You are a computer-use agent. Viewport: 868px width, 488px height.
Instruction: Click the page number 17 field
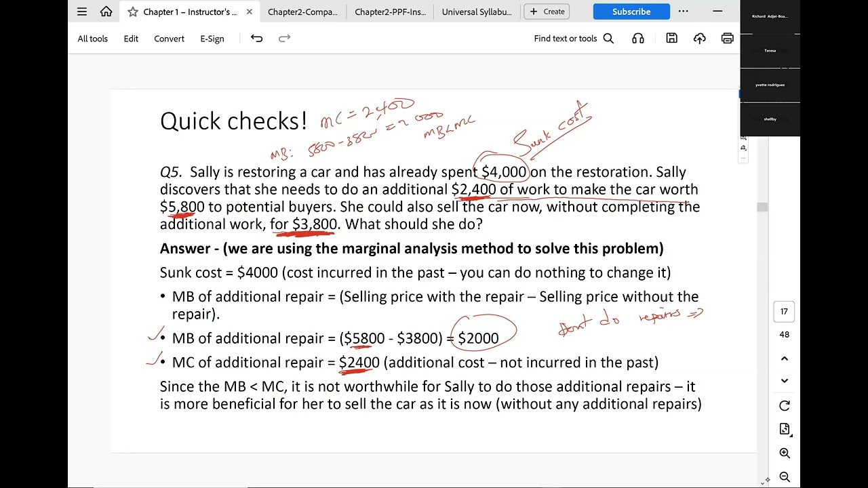pyautogui.click(x=784, y=312)
